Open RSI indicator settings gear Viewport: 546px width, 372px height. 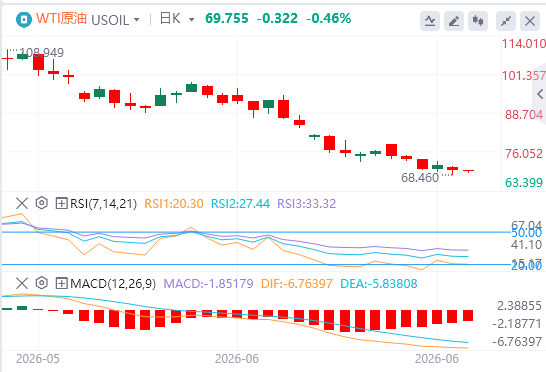42,203
